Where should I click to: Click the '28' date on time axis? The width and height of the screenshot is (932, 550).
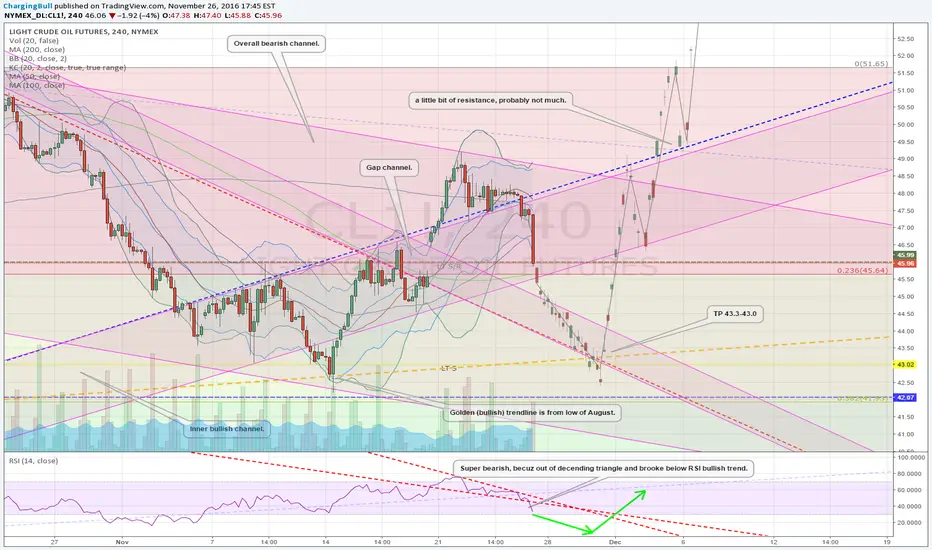[x=547, y=542]
